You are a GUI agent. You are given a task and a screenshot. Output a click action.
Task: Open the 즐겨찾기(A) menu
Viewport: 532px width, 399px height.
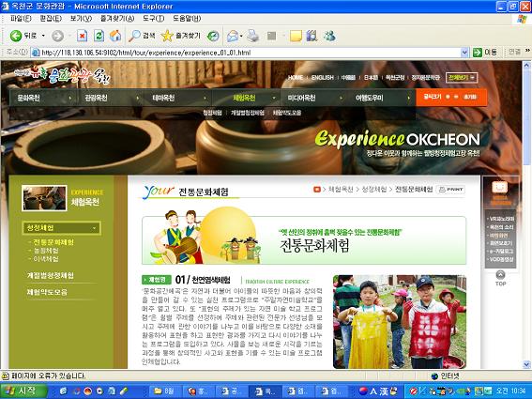pos(117,19)
